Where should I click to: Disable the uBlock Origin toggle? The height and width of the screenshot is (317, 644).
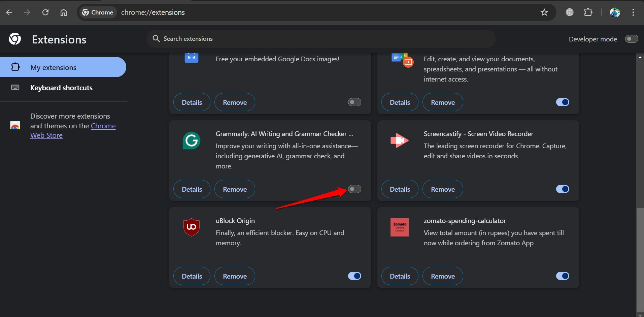click(x=354, y=276)
